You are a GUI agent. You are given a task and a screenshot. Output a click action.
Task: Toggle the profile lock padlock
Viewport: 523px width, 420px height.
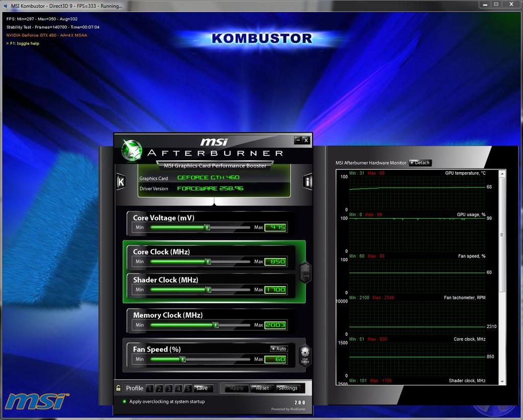[x=118, y=388]
